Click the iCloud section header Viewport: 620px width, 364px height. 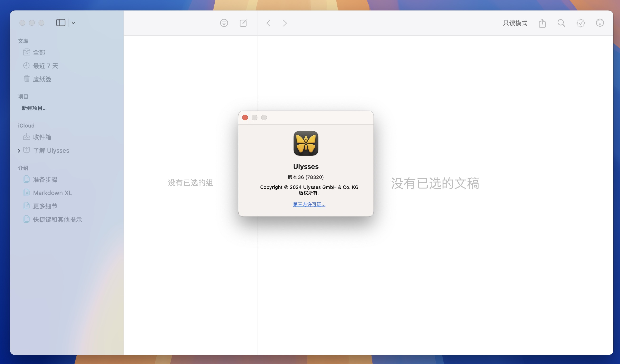(x=26, y=125)
